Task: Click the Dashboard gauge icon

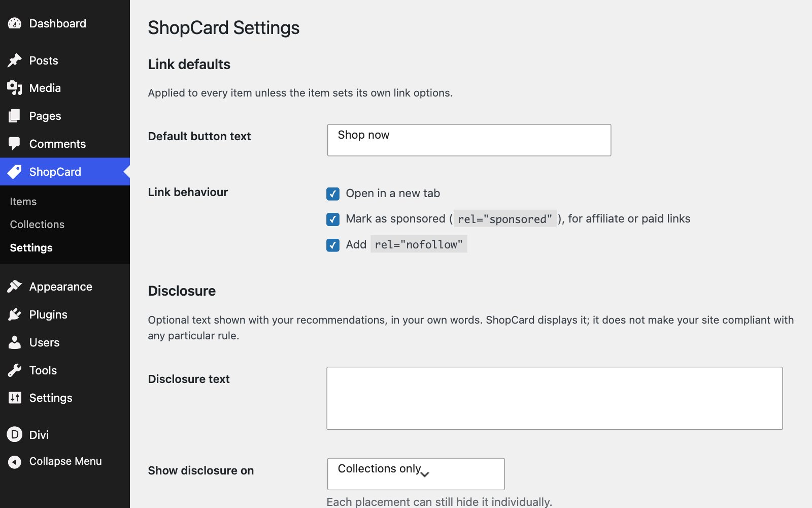Action: point(15,23)
